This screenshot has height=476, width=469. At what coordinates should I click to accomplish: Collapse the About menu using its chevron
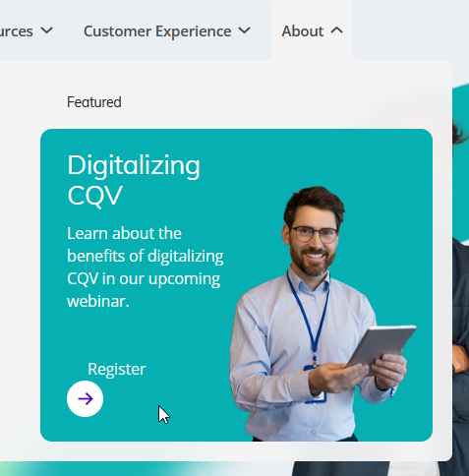coord(336,30)
